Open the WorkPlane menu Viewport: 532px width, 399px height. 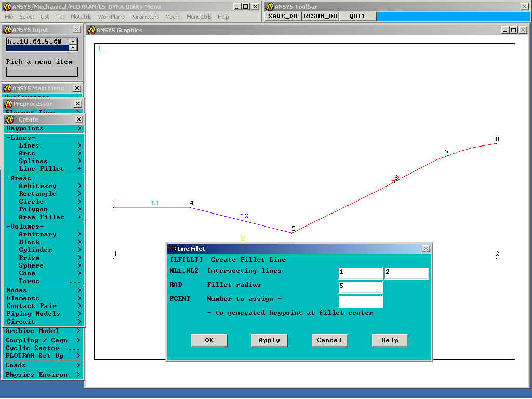coord(111,17)
